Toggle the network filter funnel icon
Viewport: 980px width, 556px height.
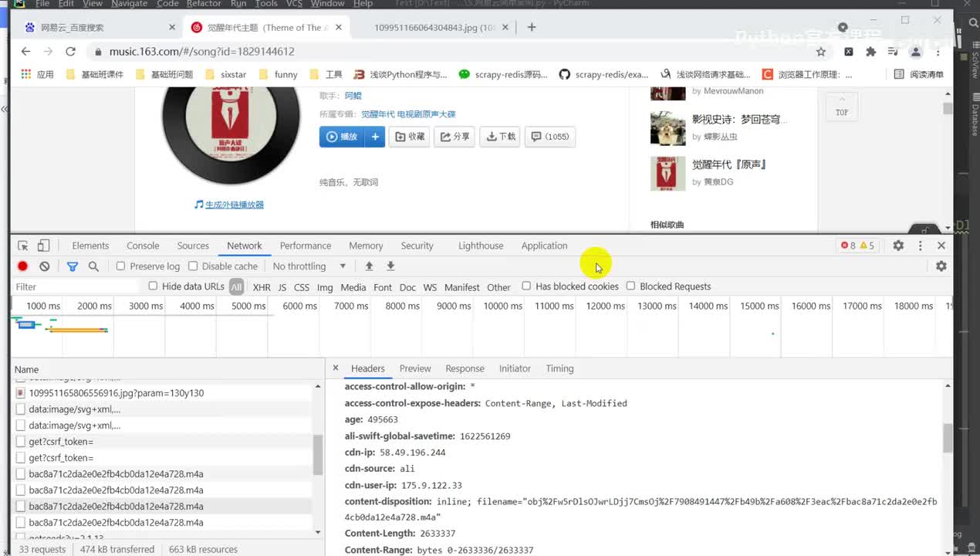coord(72,266)
